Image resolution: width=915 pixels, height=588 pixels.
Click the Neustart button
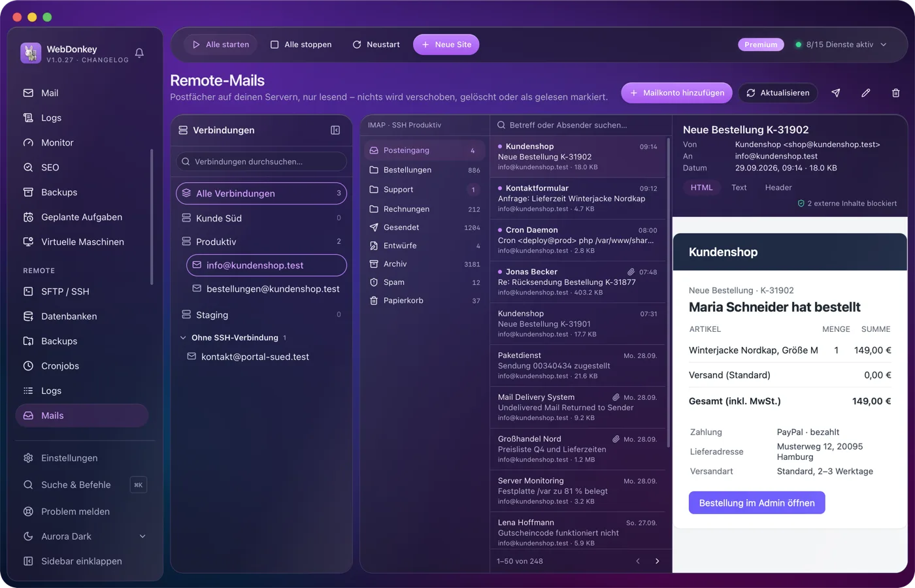376,44
